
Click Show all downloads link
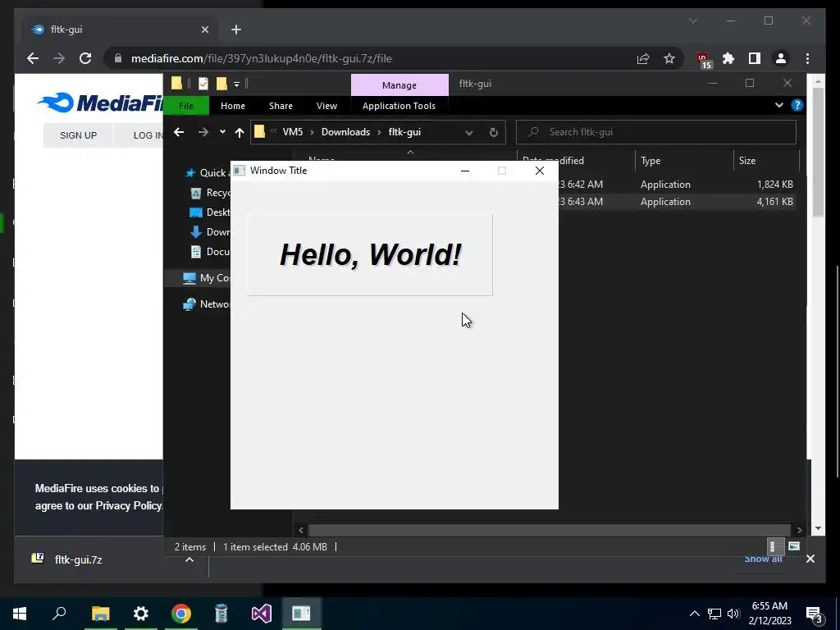point(763,559)
